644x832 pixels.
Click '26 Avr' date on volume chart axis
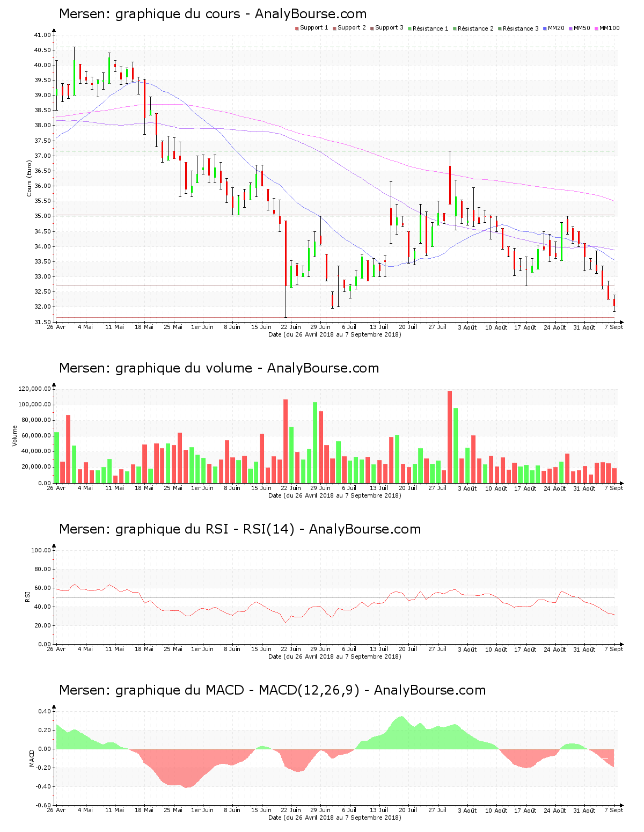[x=56, y=488]
